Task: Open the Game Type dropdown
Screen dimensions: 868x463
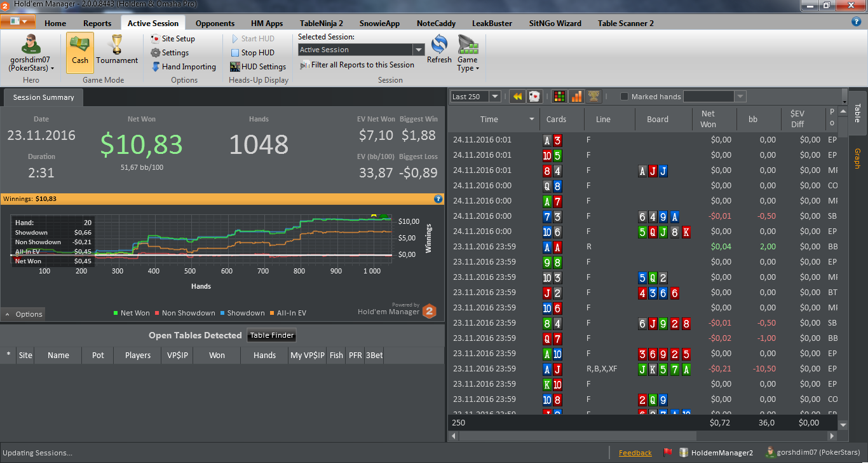Action: pos(468,55)
